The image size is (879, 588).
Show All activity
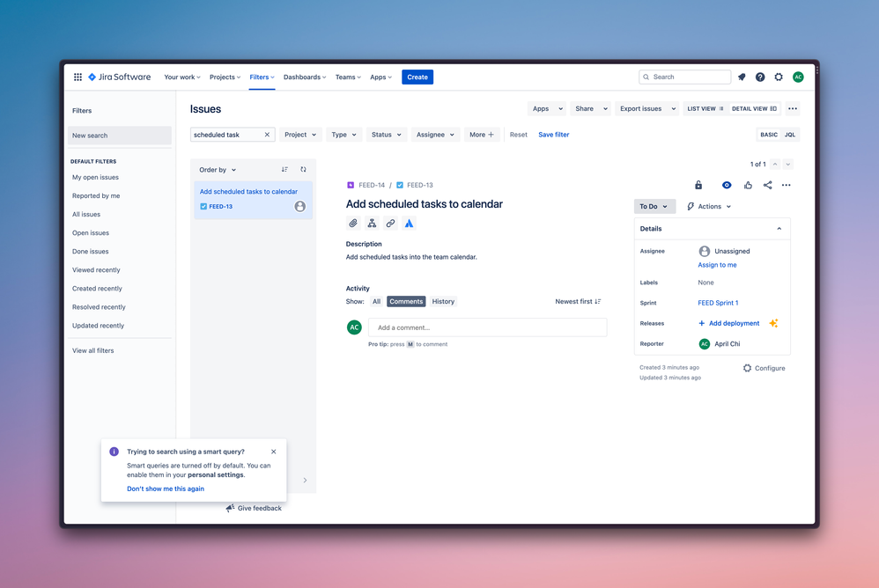[x=376, y=301]
